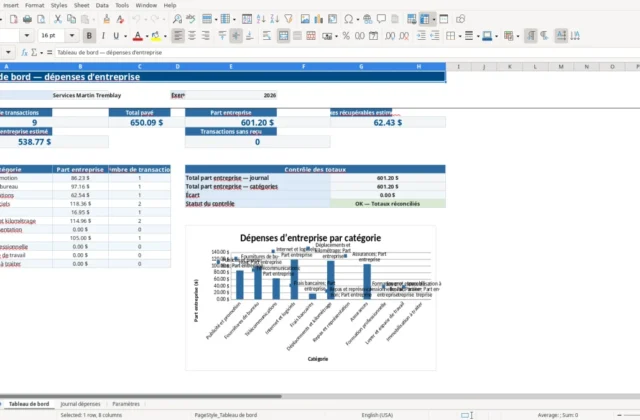Open the special character Omega icon
This screenshot has width=640, height=420.
point(349,19)
